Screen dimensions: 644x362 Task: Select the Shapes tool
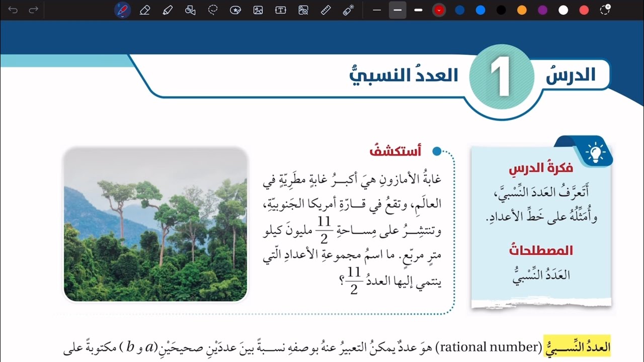(x=190, y=10)
